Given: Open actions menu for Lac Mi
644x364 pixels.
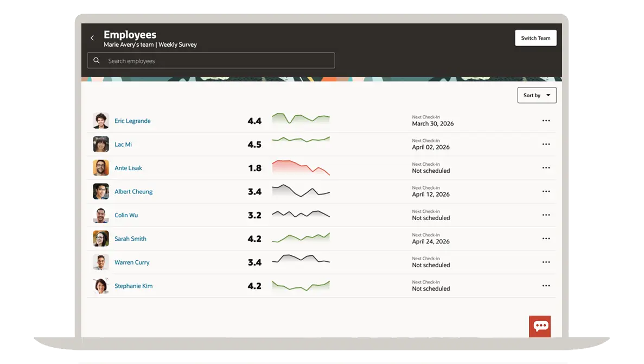Looking at the screenshot, I should 546,145.
